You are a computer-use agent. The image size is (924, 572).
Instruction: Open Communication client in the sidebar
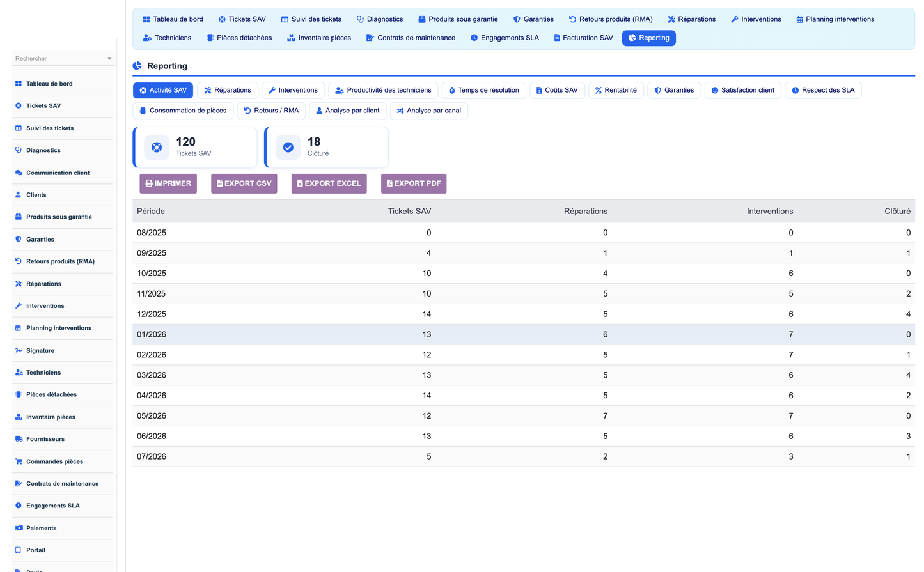click(x=58, y=173)
